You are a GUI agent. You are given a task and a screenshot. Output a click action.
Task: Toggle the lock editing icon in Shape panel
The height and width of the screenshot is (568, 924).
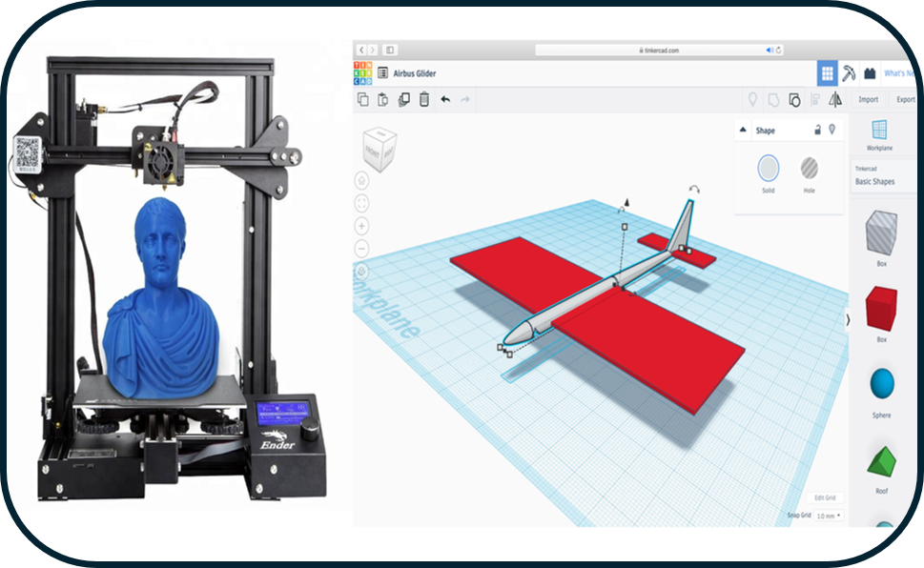point(816,130)
